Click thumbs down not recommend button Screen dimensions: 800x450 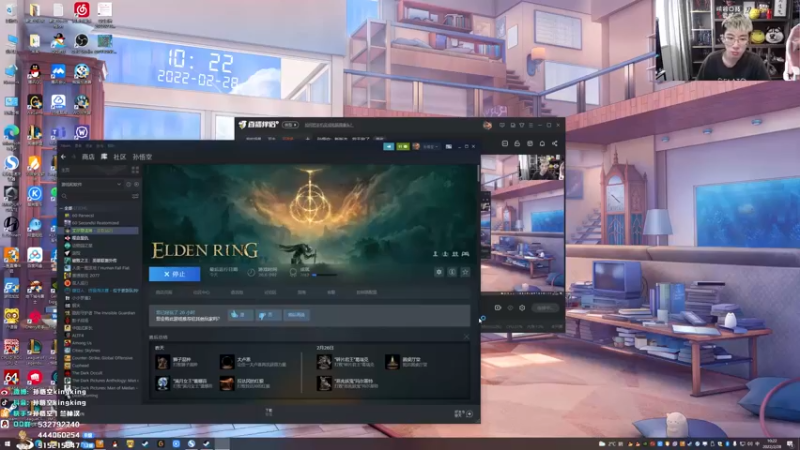click(268, 315)
